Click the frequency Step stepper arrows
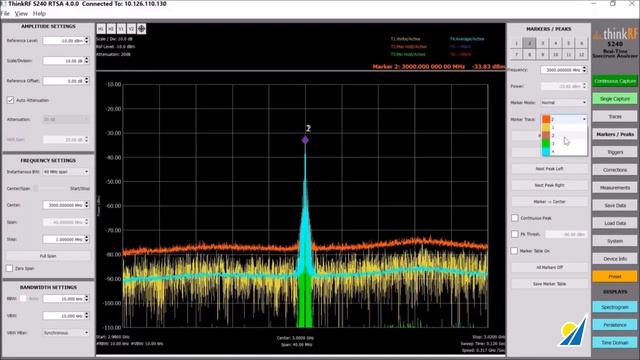 (87, 239)
